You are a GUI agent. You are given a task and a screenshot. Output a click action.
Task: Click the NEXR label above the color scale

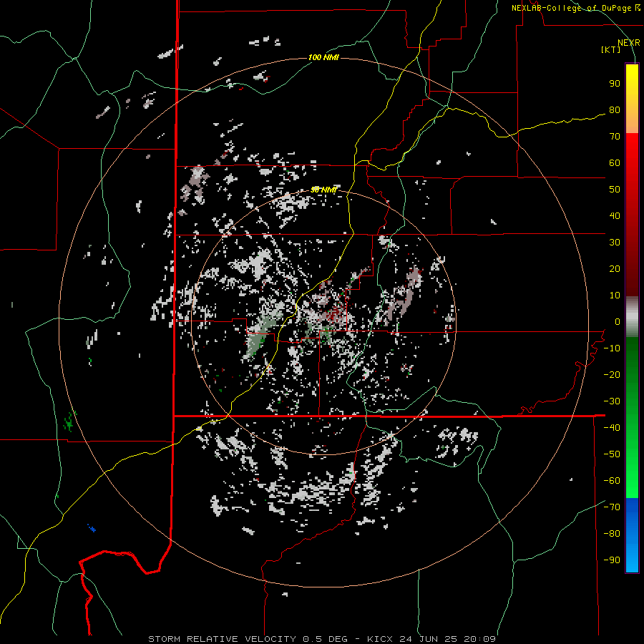point(628,43)
